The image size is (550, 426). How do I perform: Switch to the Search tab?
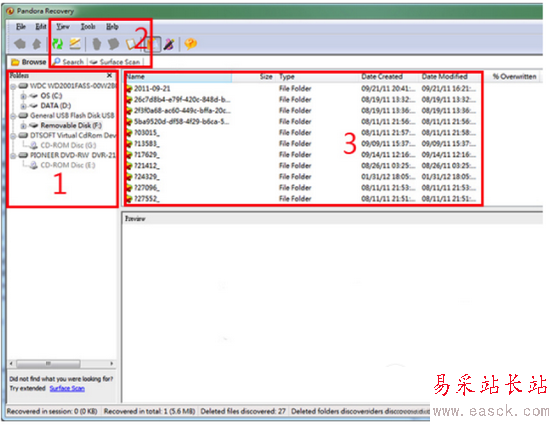point(69,62)
